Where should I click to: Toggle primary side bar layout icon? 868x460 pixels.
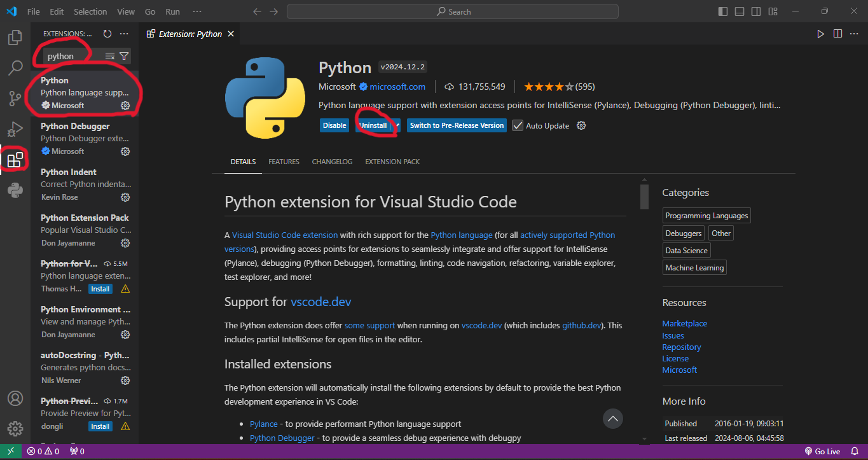click(723, 11)
